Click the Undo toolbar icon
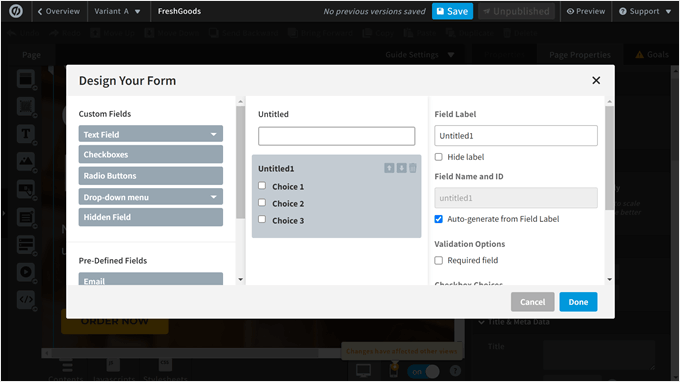 point(12,33)
